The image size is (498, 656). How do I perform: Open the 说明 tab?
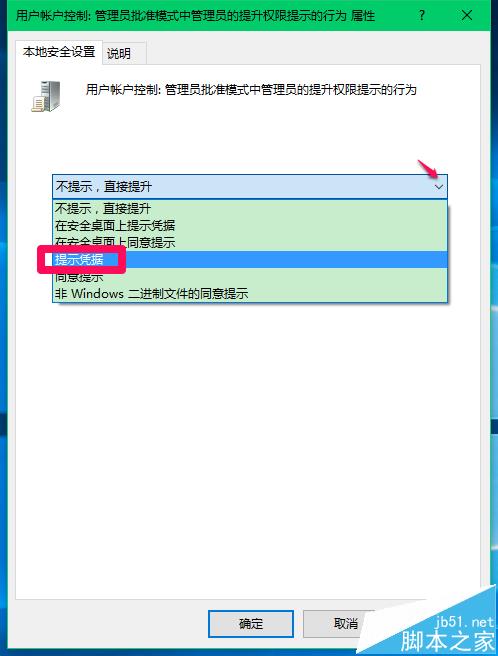pos(119,54)
